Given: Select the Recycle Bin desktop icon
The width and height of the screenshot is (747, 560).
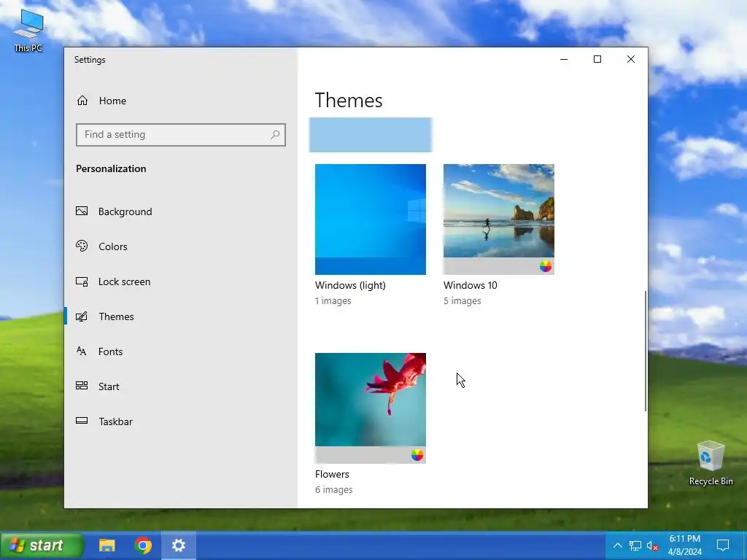Looking at the screenshot, I should [x=711, y=463].
